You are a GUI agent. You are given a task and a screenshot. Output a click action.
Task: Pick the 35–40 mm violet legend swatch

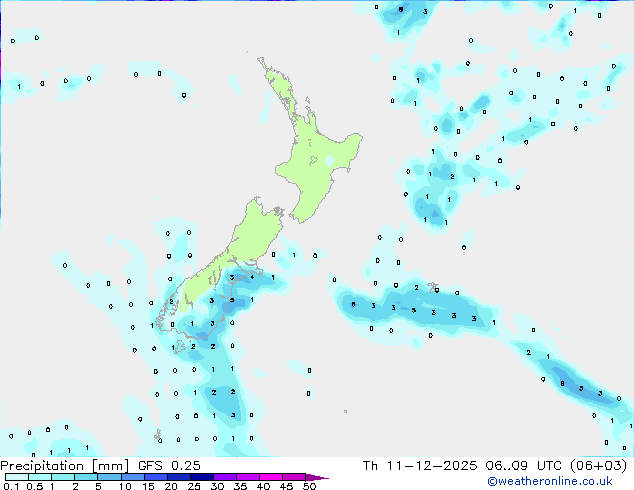[248, 477]
